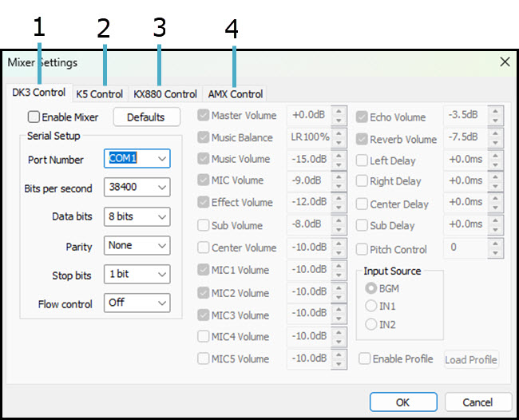Toggle the Sub Volume checkbox
The image size is (519, 420).
pos(204,225)
